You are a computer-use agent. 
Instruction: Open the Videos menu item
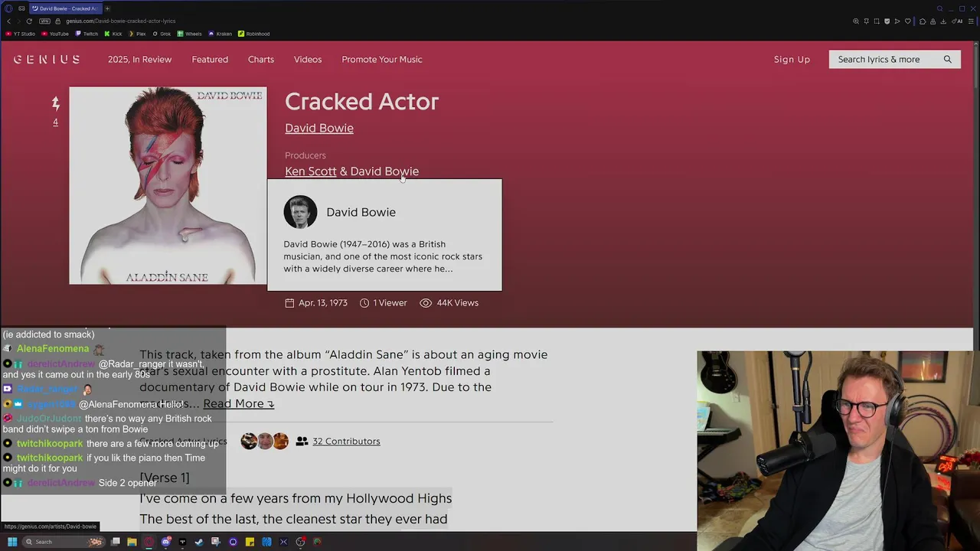click(x=308, y=59)
